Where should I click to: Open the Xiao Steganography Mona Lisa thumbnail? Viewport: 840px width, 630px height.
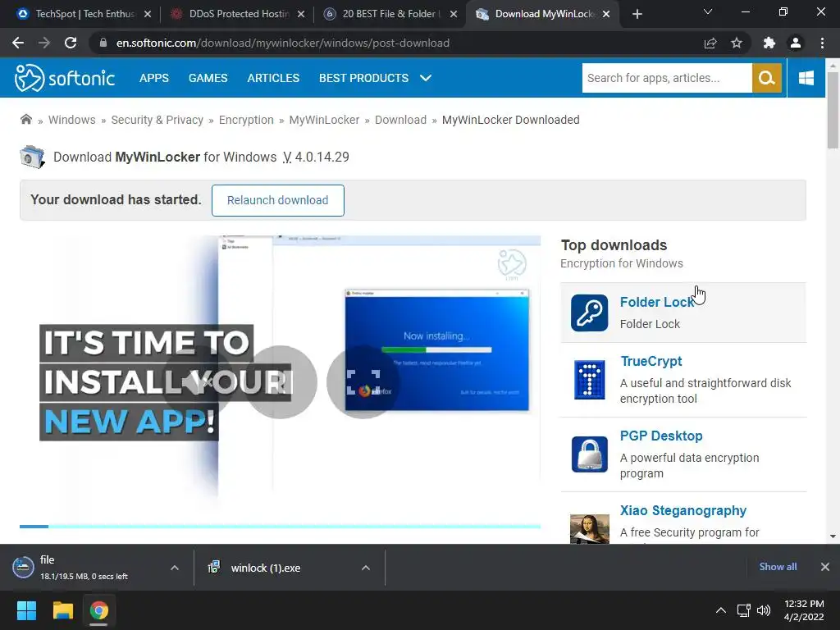(x=589, y=529)
